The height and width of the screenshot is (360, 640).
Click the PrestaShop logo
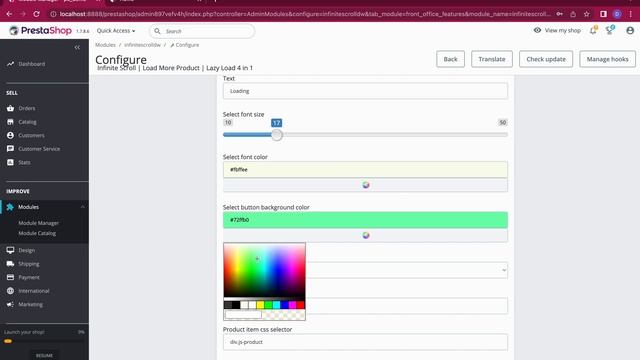tap(40, 31)
